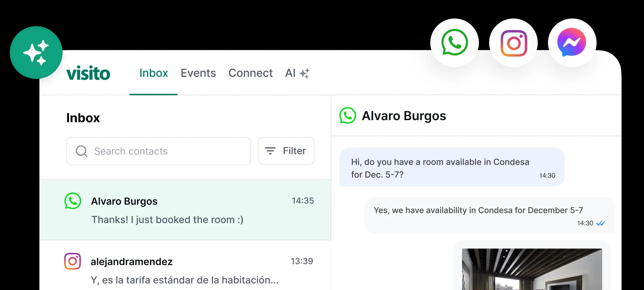Viewport: 644px width, 290px height.
Task: Open the AI tab
Action: click(x=290, y=73)
